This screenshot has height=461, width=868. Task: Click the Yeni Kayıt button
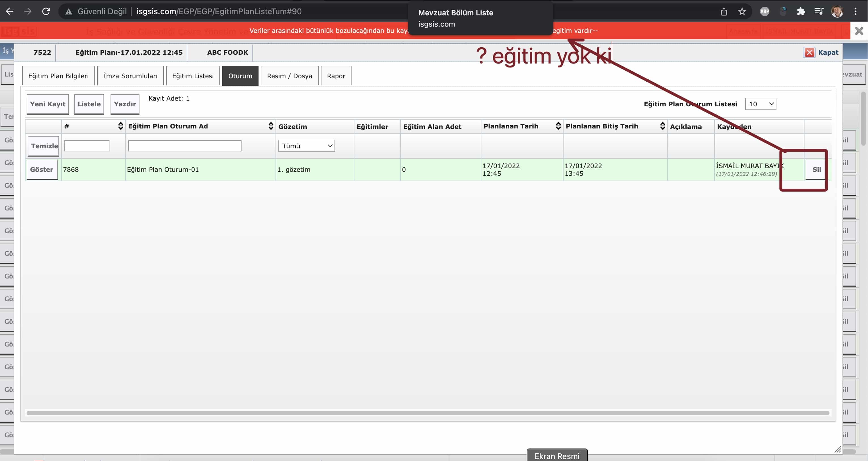point(48,104)
